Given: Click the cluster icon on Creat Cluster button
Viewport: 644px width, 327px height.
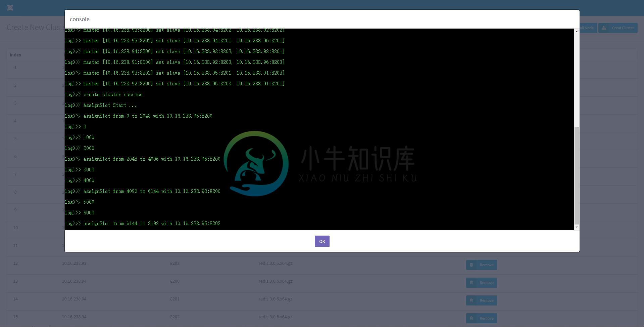Looking at the screenshot, I should (x=604, y=28).
